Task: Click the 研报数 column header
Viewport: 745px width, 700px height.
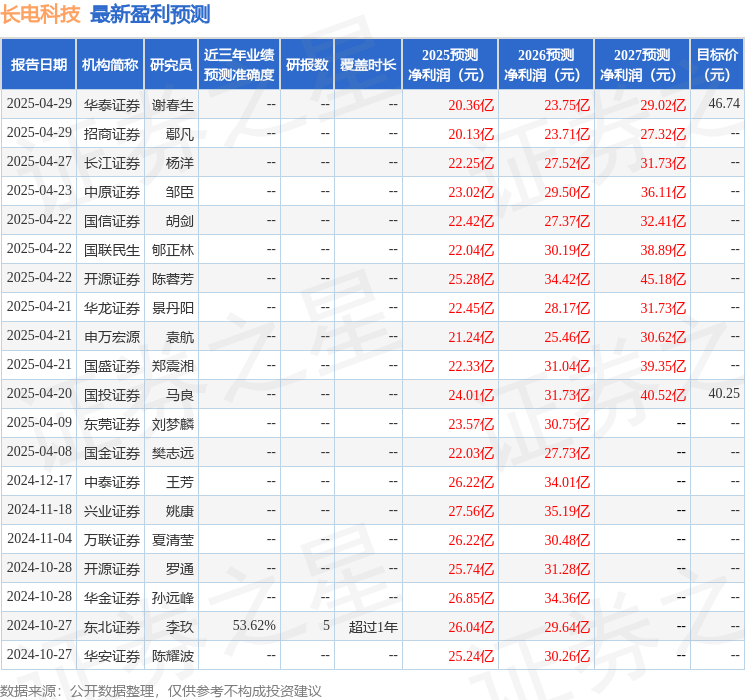Action: coord(307,64)
